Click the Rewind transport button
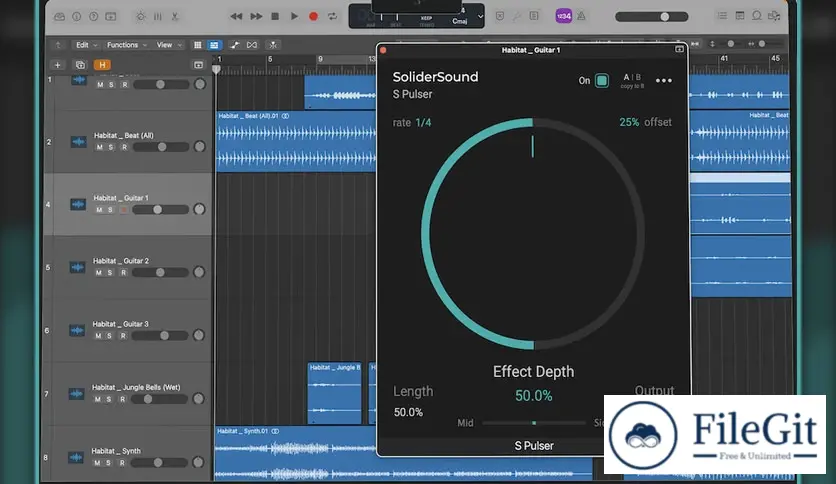The height and width of the screenshot is (484, 836). click(x=236, y=17)
